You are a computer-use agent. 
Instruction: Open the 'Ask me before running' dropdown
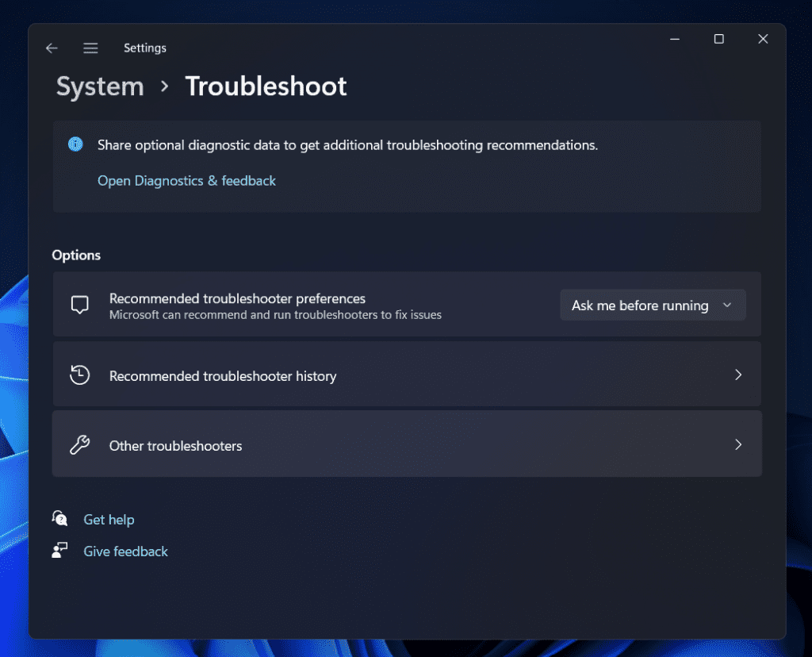coord(653,305)
